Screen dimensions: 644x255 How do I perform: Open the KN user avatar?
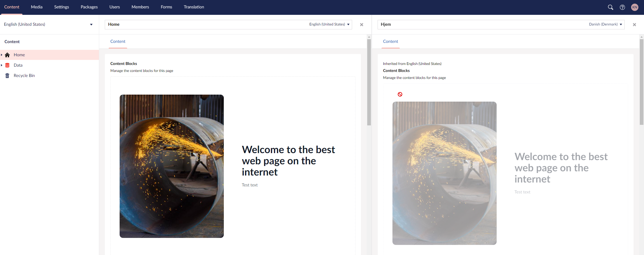coord(634,7)
